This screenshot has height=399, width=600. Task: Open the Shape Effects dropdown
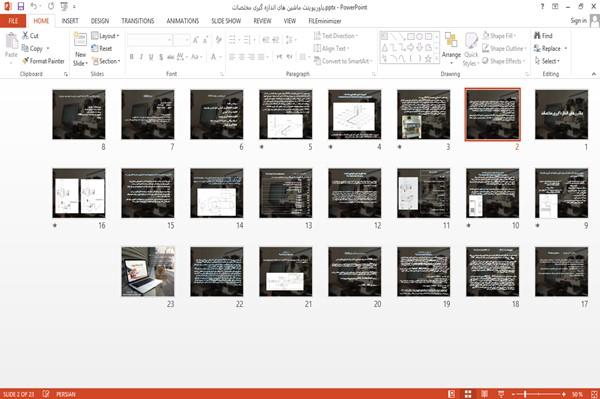(x=504, y=61)
